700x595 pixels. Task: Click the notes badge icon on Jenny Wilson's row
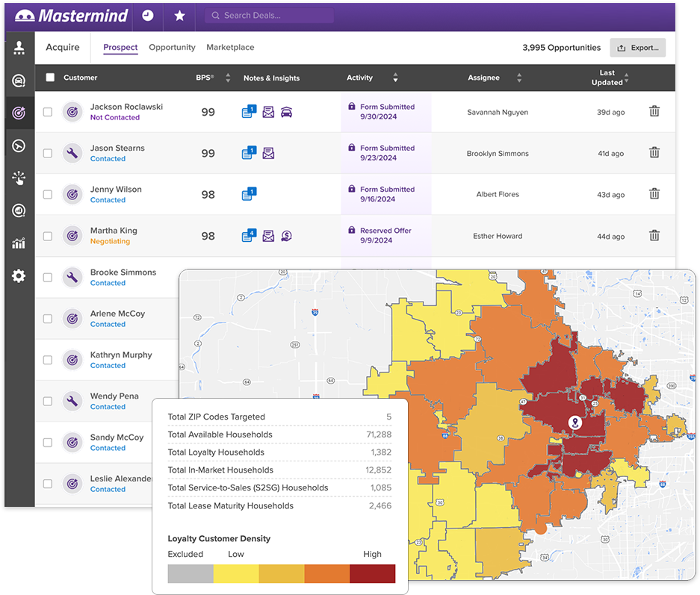250,194
